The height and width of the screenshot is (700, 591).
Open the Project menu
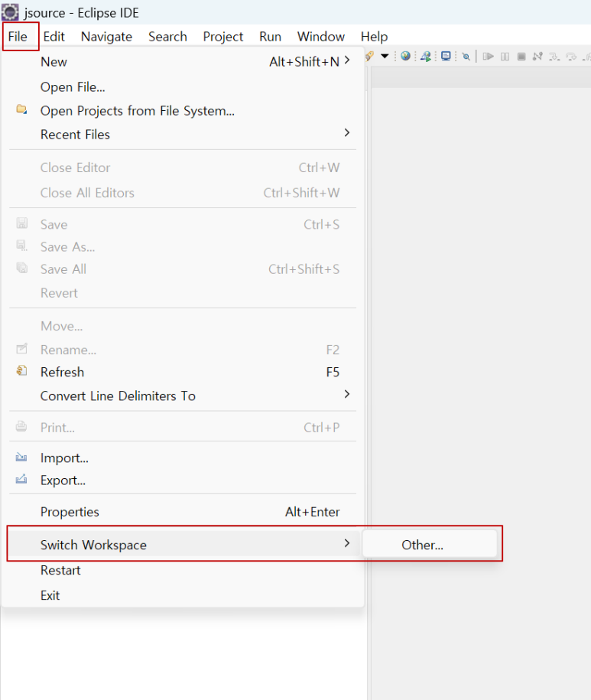pos(223,37)
